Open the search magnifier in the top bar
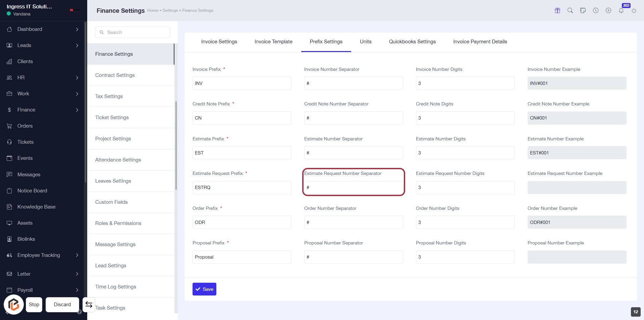This screenshot has height=320, width=644. 570,10
